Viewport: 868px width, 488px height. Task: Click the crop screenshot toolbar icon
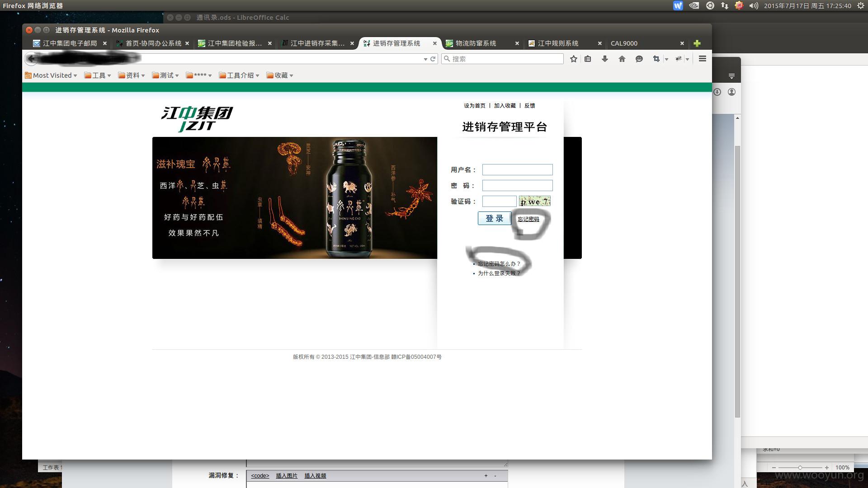(x=656, y=59)
